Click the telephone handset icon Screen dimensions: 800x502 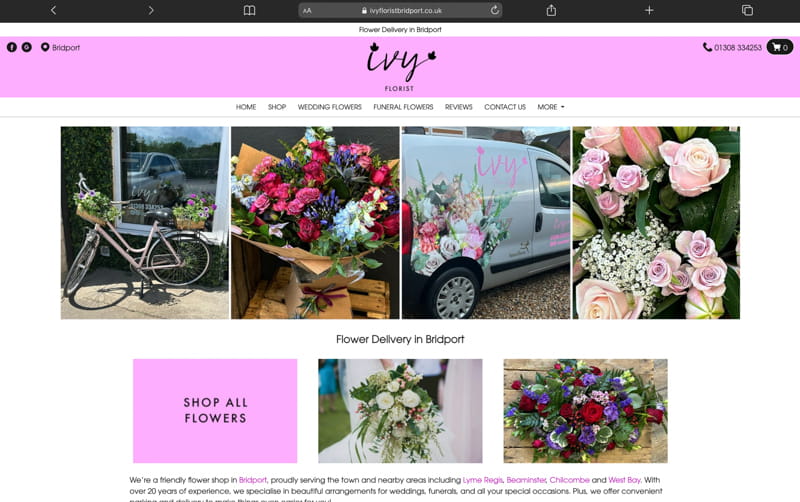[x=707, y=47]
